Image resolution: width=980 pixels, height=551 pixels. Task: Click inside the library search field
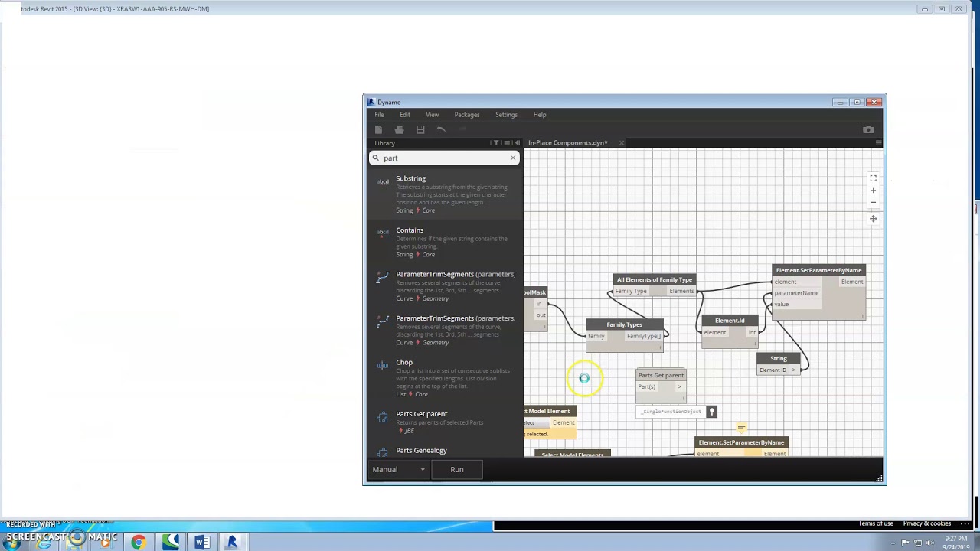444,158
